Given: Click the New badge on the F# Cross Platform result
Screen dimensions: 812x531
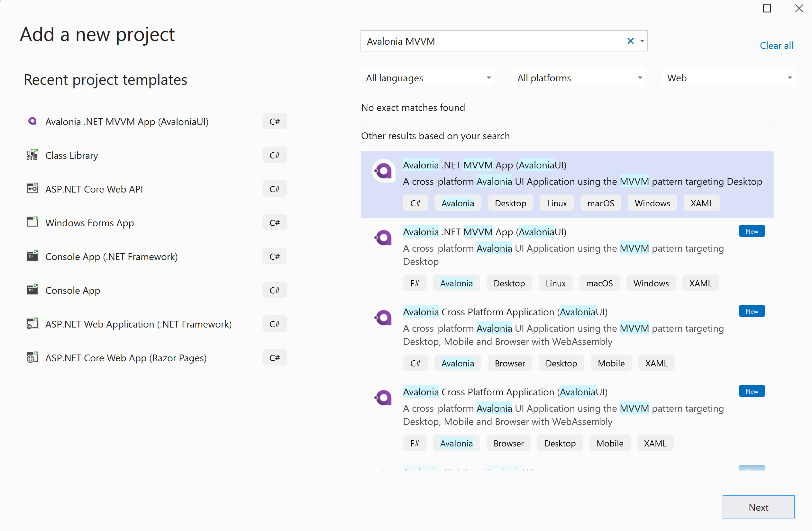Looking at the screenshot, I should tap(752, 392).
